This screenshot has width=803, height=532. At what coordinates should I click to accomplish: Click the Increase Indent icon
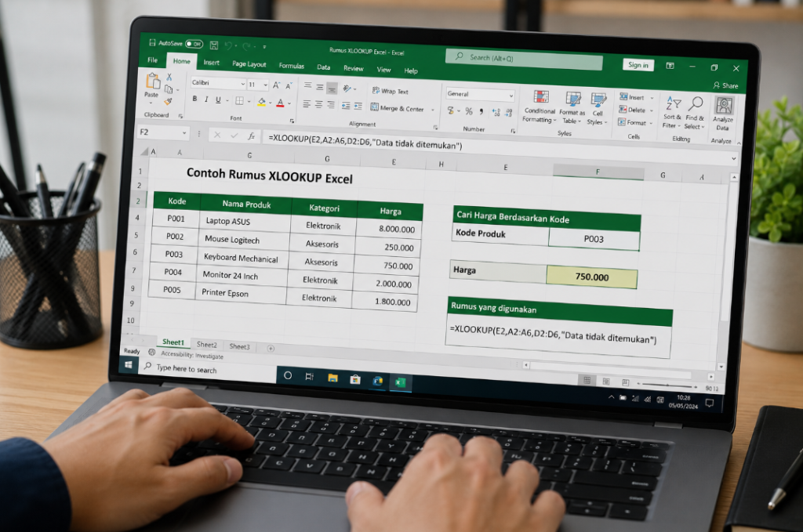click(358, 107)
